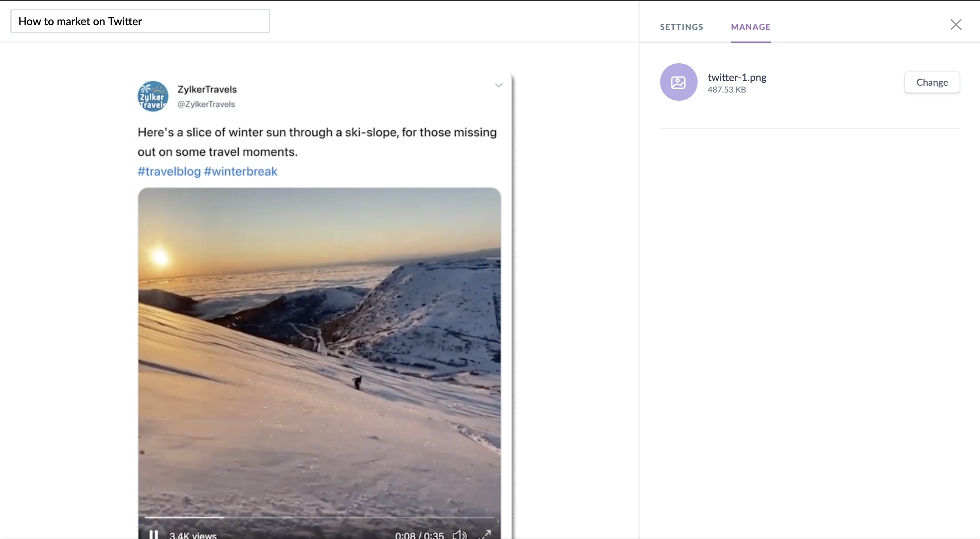Expand the tweet options chevron
This screenshot has height=539, width=980.
[499, 85]
